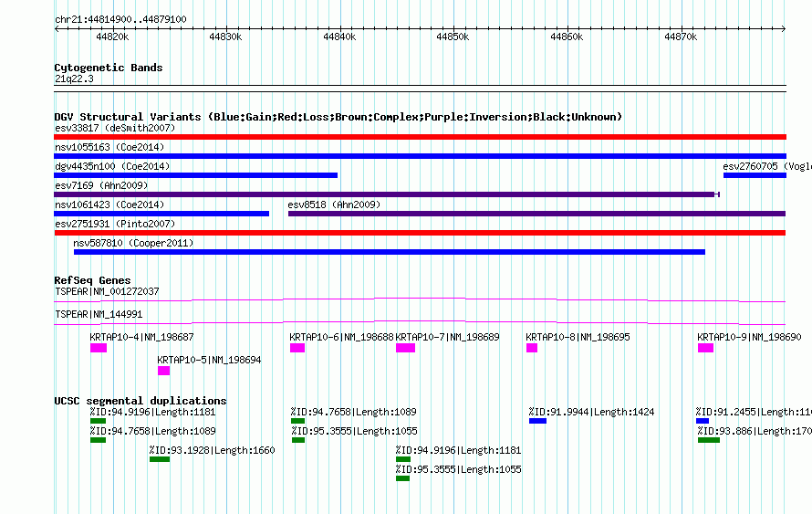The height and width of the screenshot is (514, 812).
Task: Click the KRTAP10-6 gene box
Action: pyautogui.click(x=297, y=348)
